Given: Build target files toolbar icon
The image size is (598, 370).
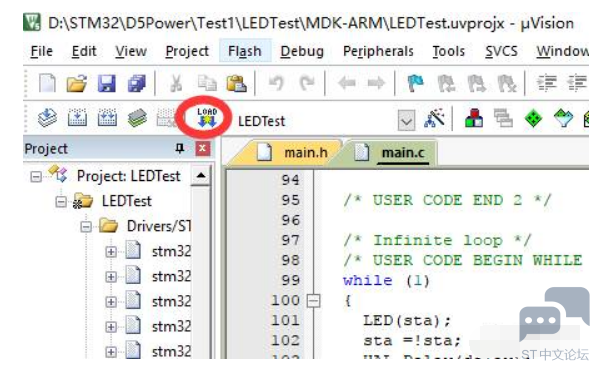Looking at the screenshot, I should point(77,117).
